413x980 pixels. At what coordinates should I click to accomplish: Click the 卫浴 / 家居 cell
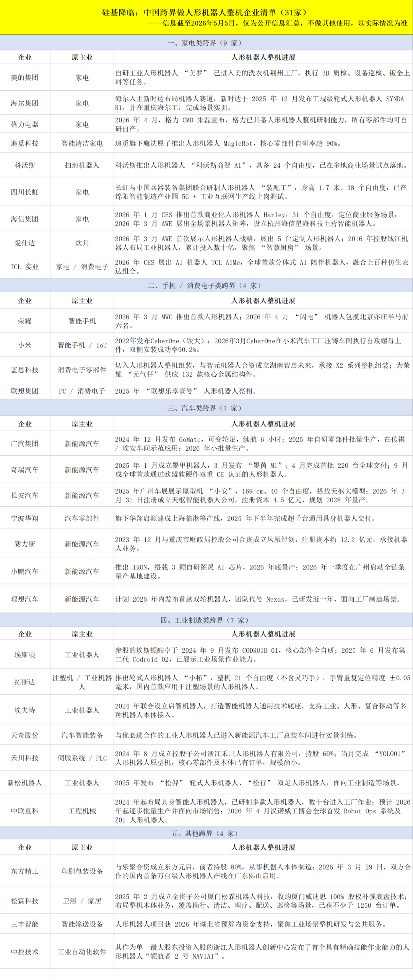(x=82, y=901)
